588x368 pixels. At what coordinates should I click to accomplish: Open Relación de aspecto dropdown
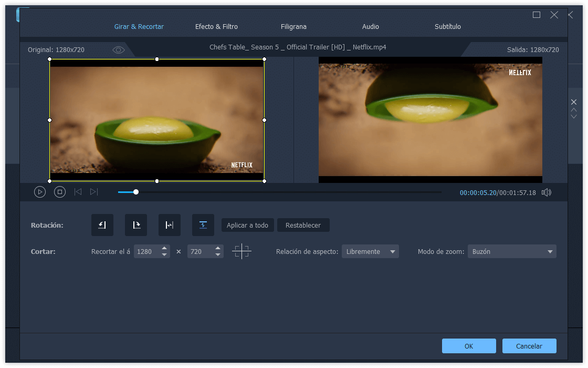(x=370, y=252)
